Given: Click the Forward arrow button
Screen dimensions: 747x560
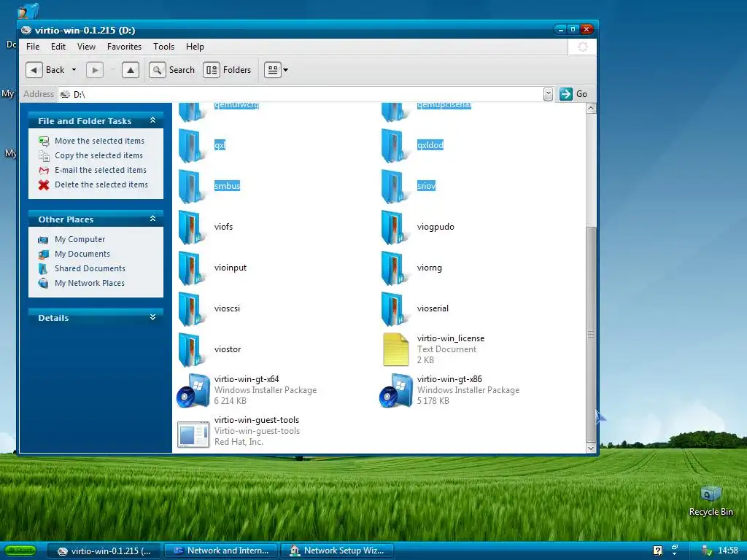Looking at the screenshot, I should coord(94,70).
